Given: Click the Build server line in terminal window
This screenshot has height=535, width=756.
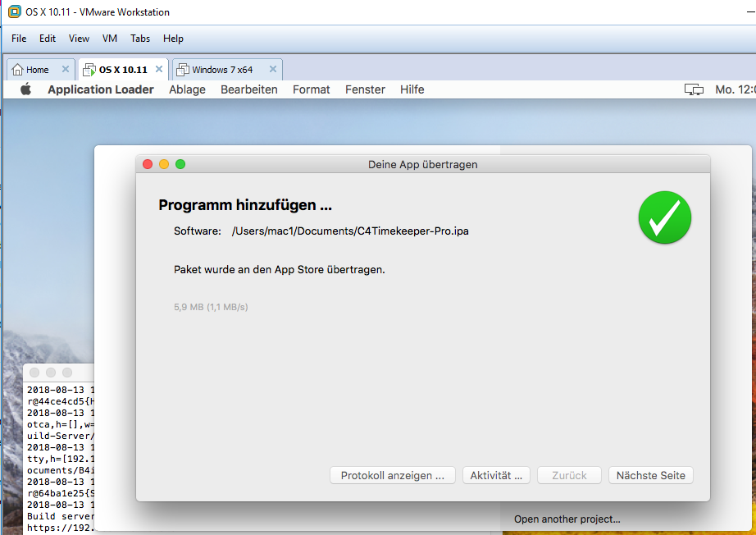Looking at the screenshot, I should tap(61, 516).
